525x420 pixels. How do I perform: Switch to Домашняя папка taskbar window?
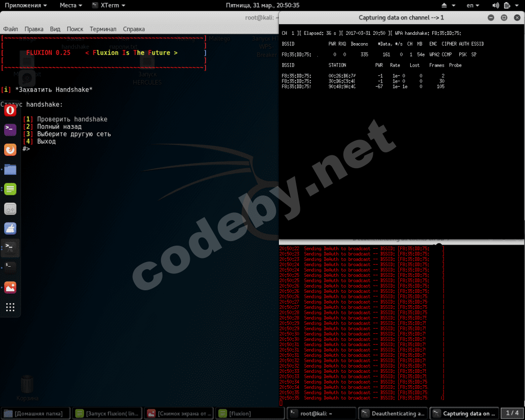point(36,414)
